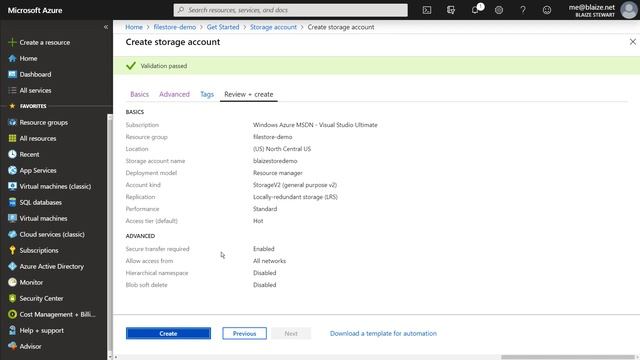The width and height of the screenshot is (640, 360).
Task: Click the Locally-redundant storage (LRS) value
Action: (x=295, y=197)
